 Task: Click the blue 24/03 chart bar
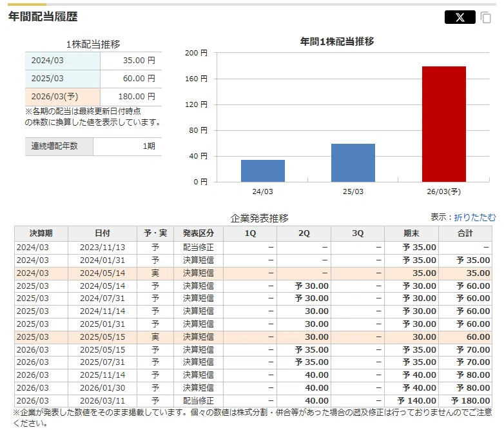tap(263, 171)
